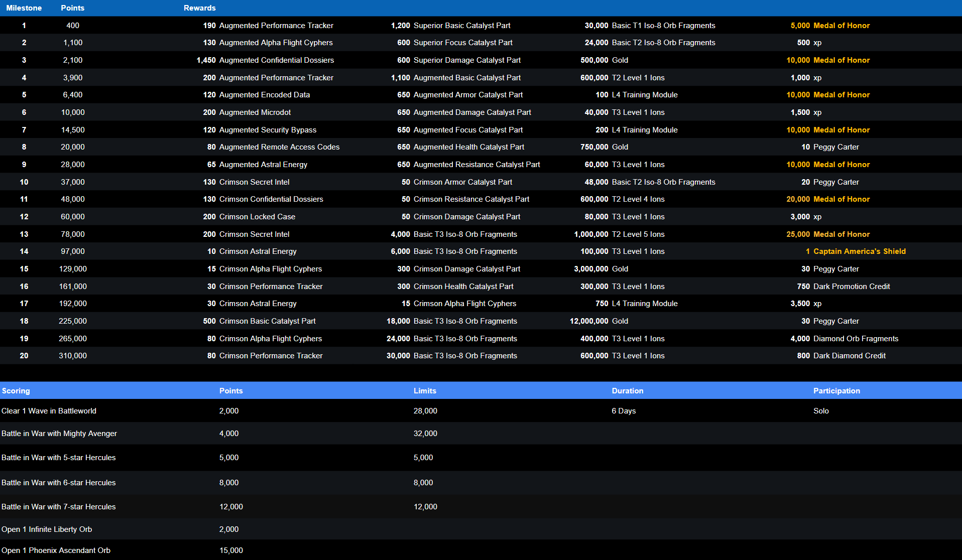
Task: Click the Scoring section header
Action: click(x=16, y=391)
